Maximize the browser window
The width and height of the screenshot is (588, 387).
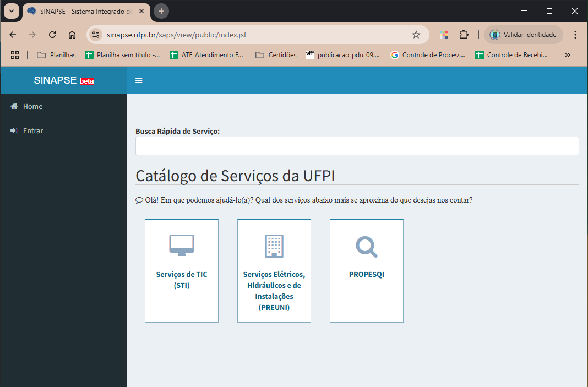[x=549, y=11]
